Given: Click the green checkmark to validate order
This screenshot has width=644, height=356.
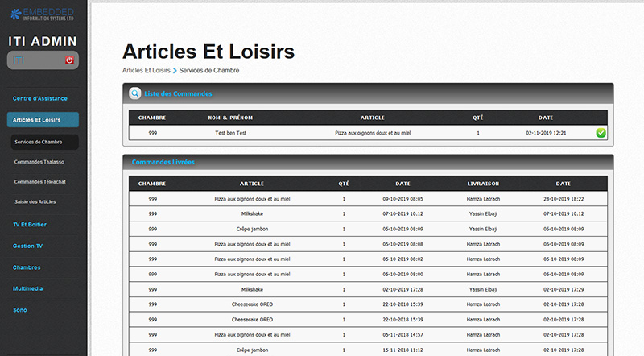Looking at the screenshot, I should click(x=601, y=133).
